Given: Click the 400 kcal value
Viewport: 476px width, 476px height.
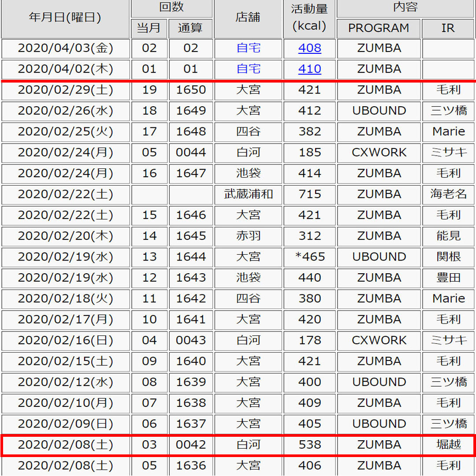Looking at the screenshot, I should [x=309, y=382].
